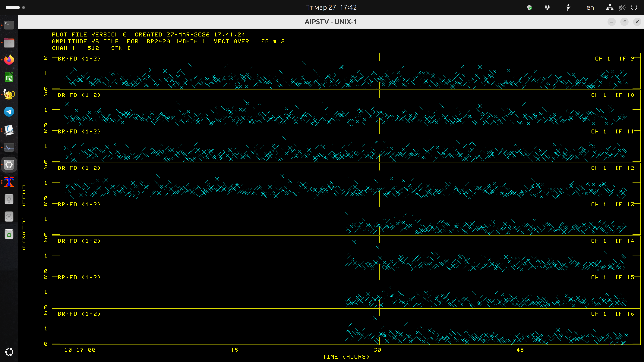Launch the Files manager in dock
Viewport: 644px width, 362px height.
(9, 42)
